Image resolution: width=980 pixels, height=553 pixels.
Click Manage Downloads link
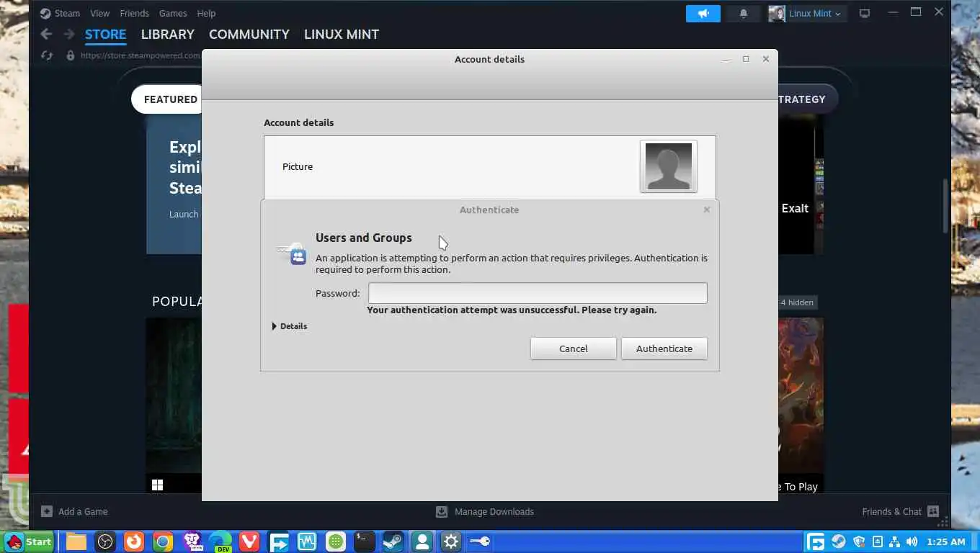[494, 511]
